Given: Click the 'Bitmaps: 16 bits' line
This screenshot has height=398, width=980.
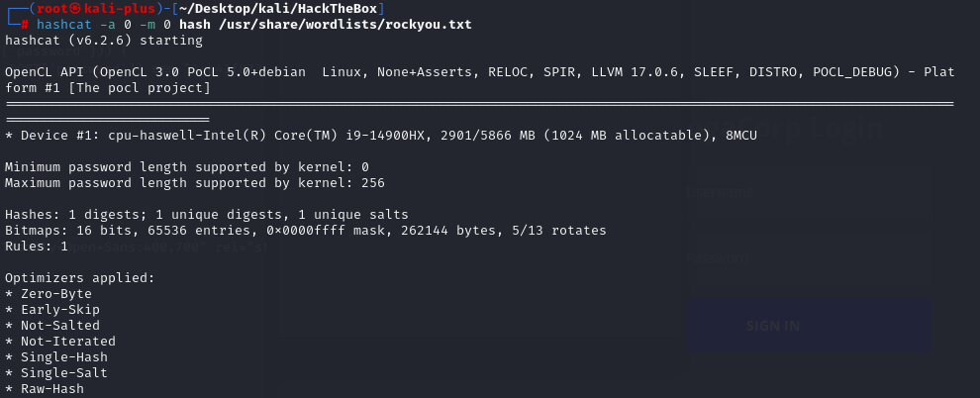Looking at the screenshot, I should [x=305, y=231].
